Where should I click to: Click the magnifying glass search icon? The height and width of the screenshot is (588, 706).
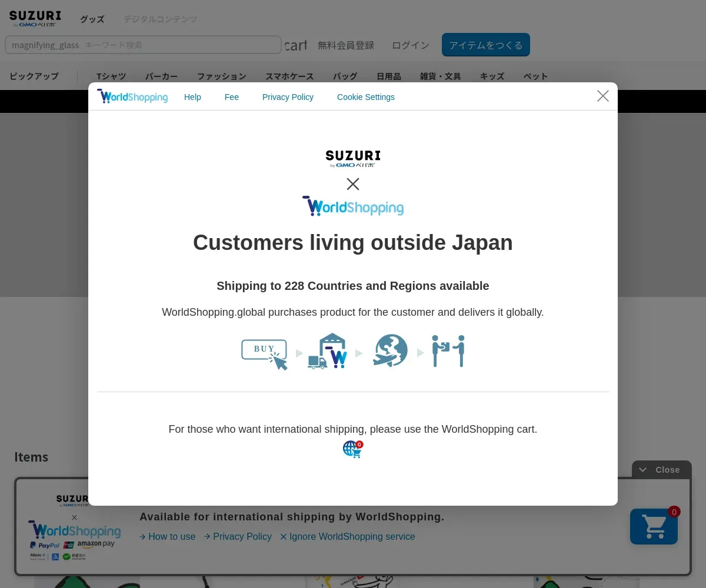pyautogui.click(x=45, y=45)
